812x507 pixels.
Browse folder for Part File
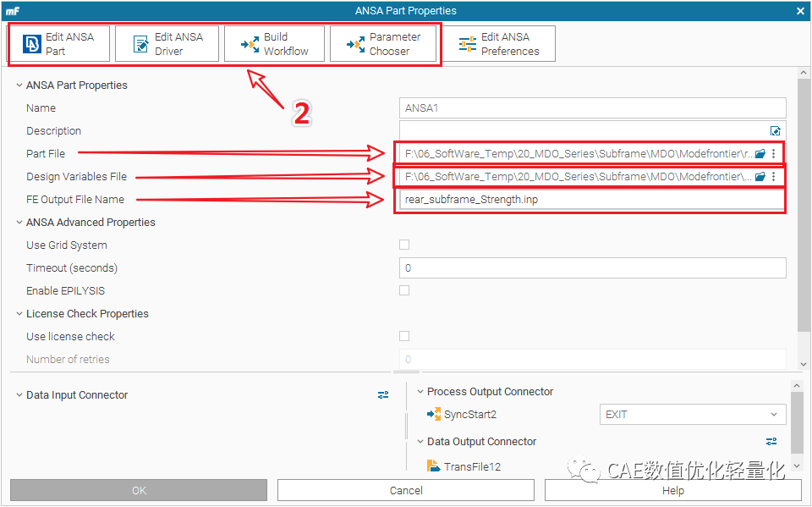(760, 153)
